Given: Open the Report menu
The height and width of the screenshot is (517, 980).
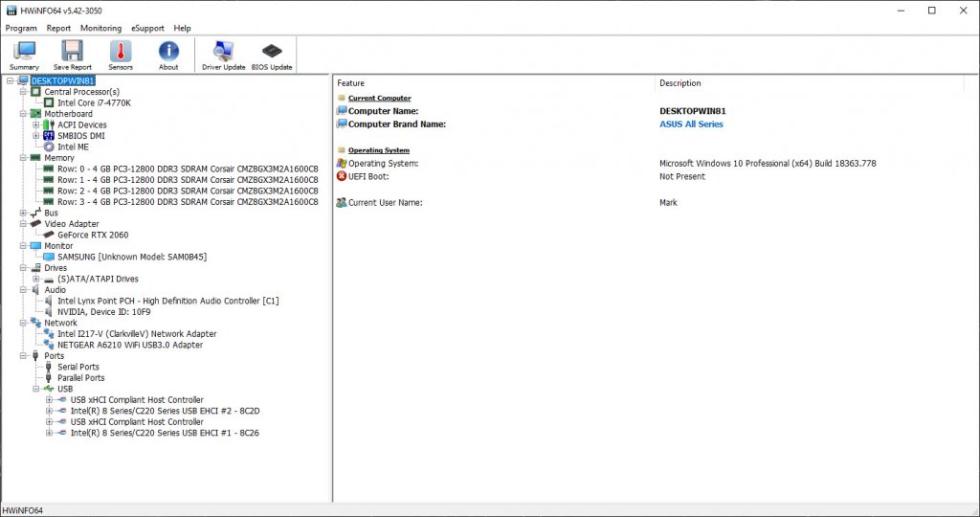Looking at the screenshot, I should tap(58, 28).
